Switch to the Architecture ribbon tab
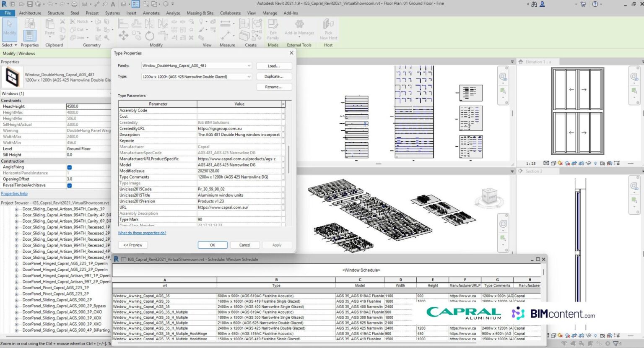Viewport: 644px width, 348px height. 30,13
